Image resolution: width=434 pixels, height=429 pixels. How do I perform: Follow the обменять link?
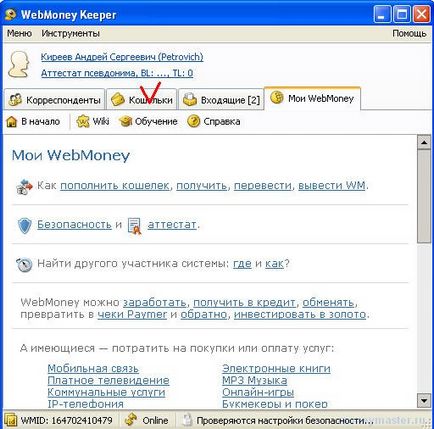328,302
